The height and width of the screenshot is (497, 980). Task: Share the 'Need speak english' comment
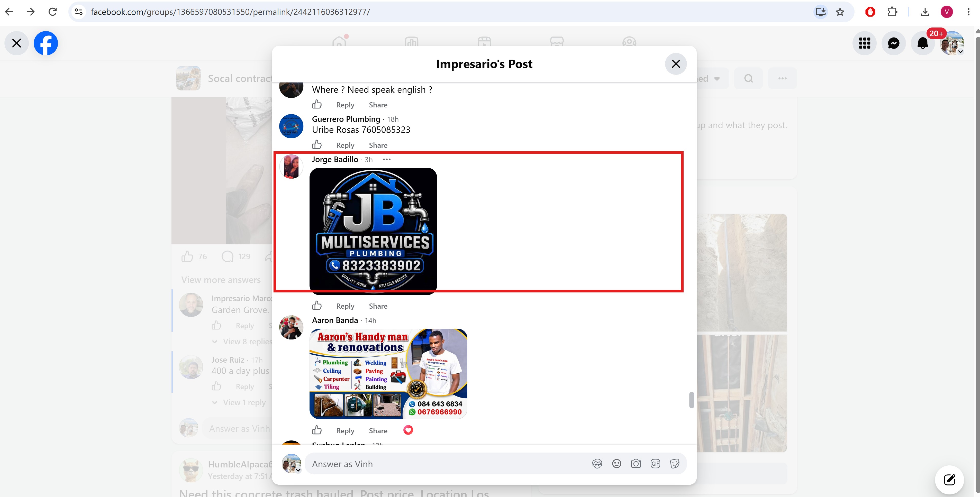[378, 105]
